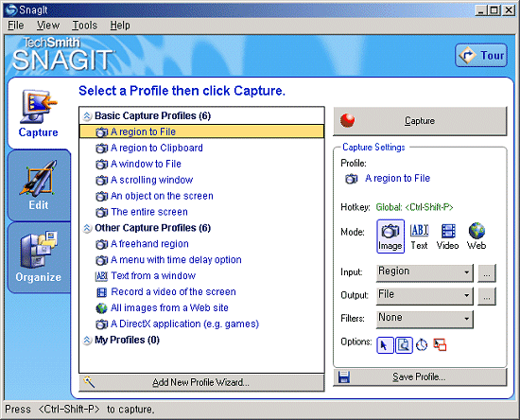
Task: Open the View menu
Action: coord(48,26)
